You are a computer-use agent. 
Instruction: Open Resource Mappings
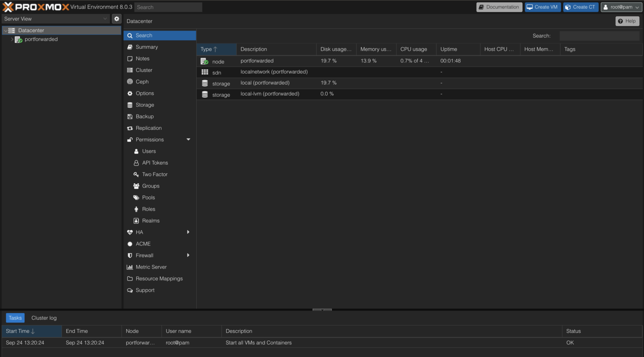point(159,278)
